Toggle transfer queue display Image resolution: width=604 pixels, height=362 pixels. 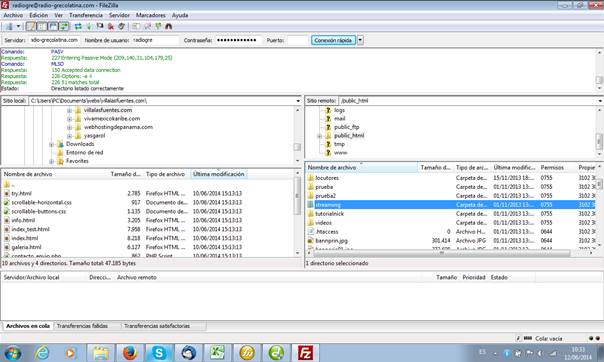pos(64,26)
